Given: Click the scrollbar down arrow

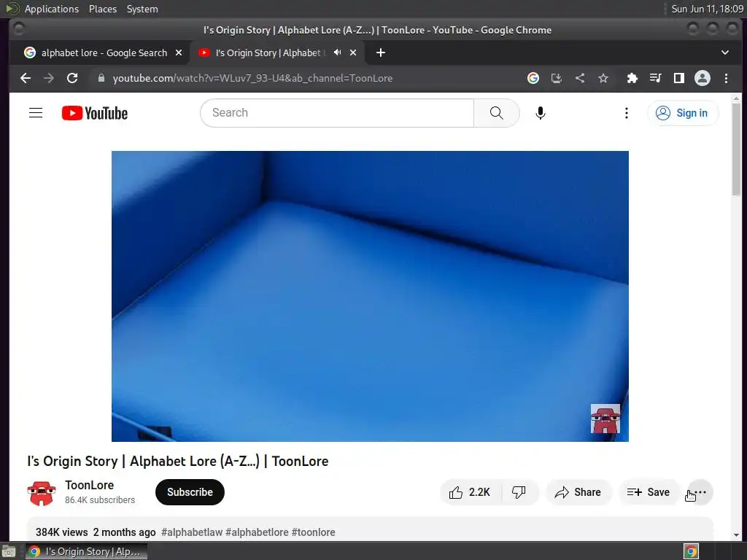Looking at the screenshot, I should [x=737, y=534].
